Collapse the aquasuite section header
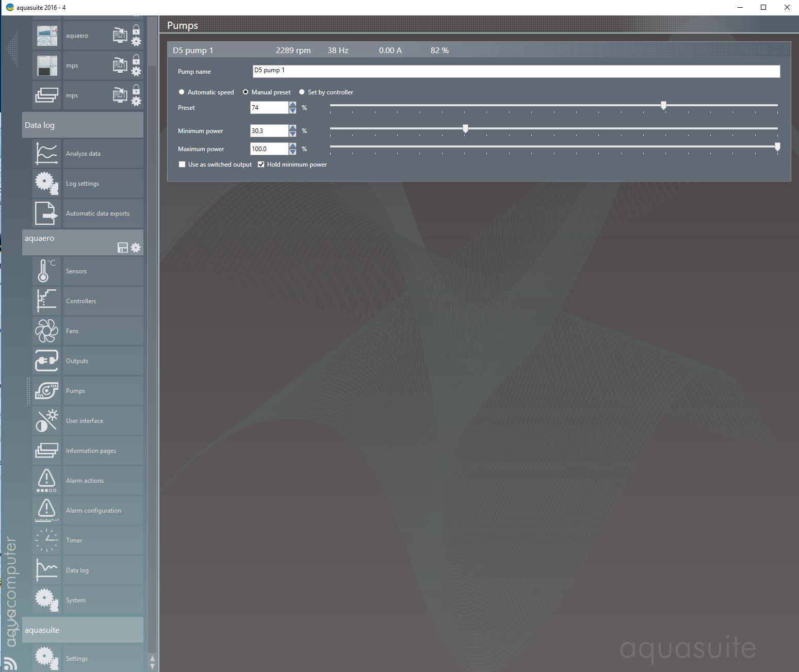The height and width of the screenshot is (672, 799). (x=83, y=630)
